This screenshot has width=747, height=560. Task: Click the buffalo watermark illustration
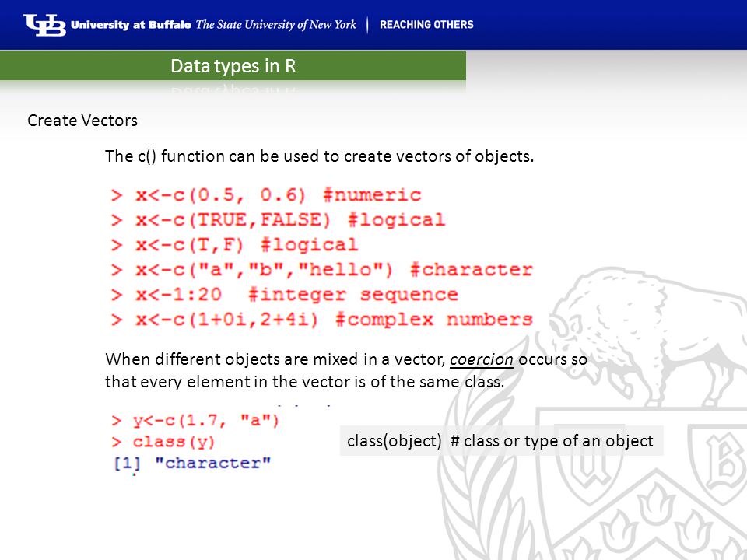click(644, 334)
